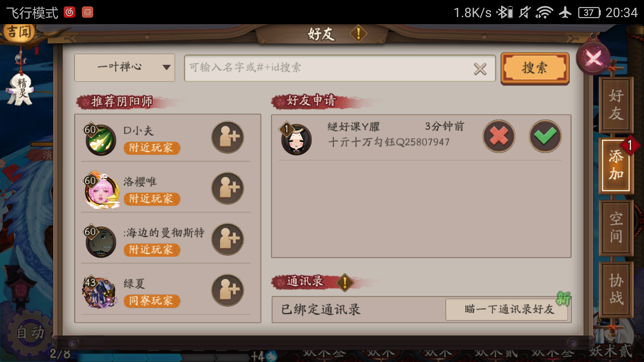644x362 pixels.
Task: Accept the pending friend request
Action: pos(545,136)
